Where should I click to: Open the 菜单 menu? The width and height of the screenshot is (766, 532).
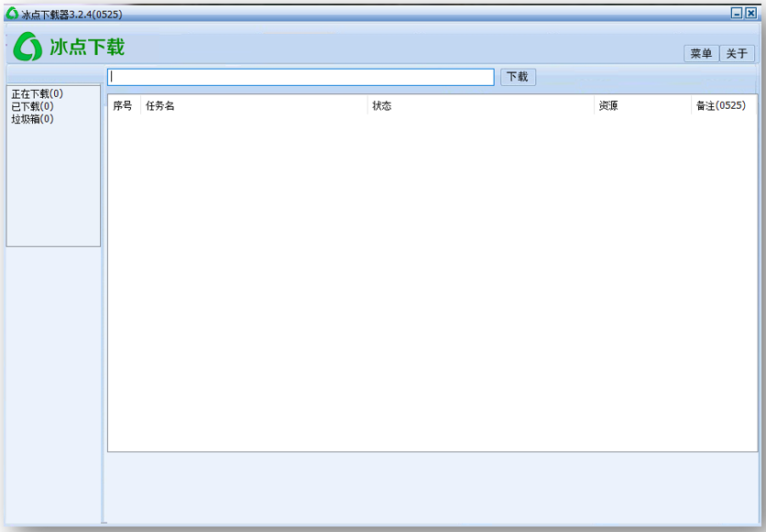click(x=701, y=54)
